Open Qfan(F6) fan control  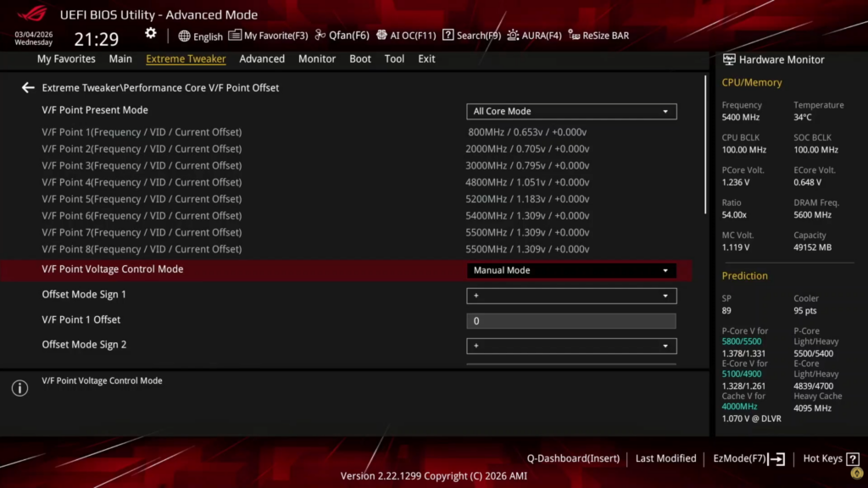(x=342, y=36)
